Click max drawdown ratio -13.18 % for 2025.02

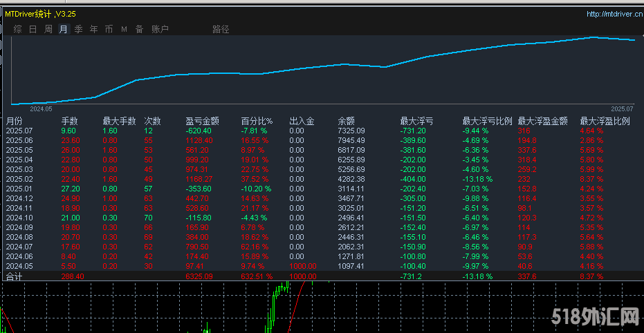[x=477, y=179]
